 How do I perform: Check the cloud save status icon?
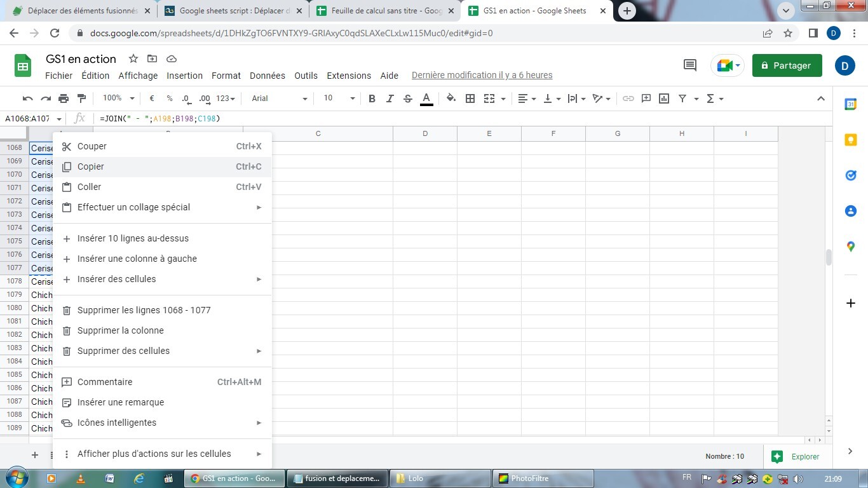pyautogui.click(x=171, y=59)
